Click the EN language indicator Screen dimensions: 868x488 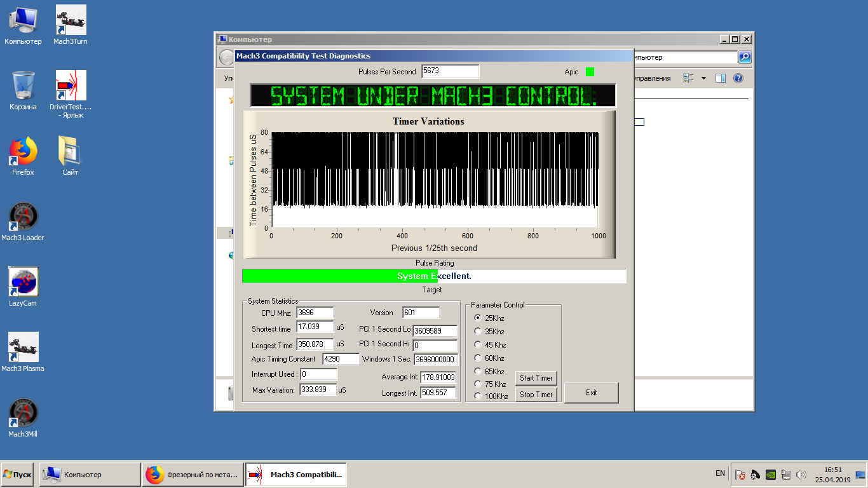point(720,473)
